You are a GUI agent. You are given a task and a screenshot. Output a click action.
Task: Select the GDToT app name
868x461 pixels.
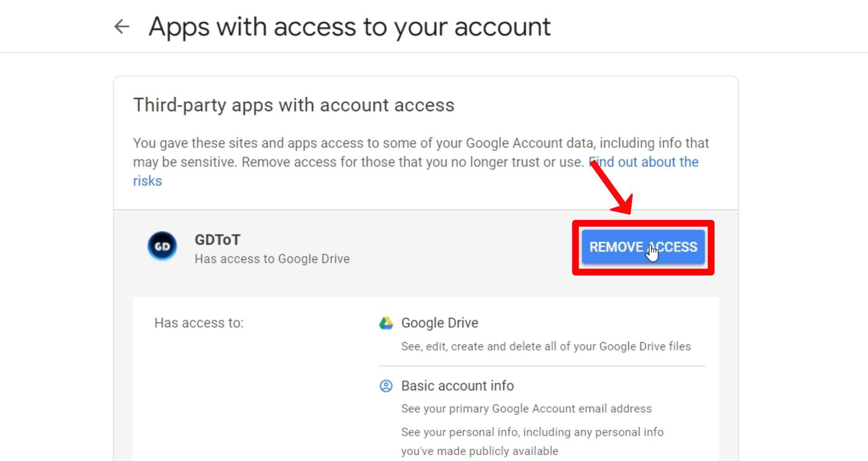[217, 240]
